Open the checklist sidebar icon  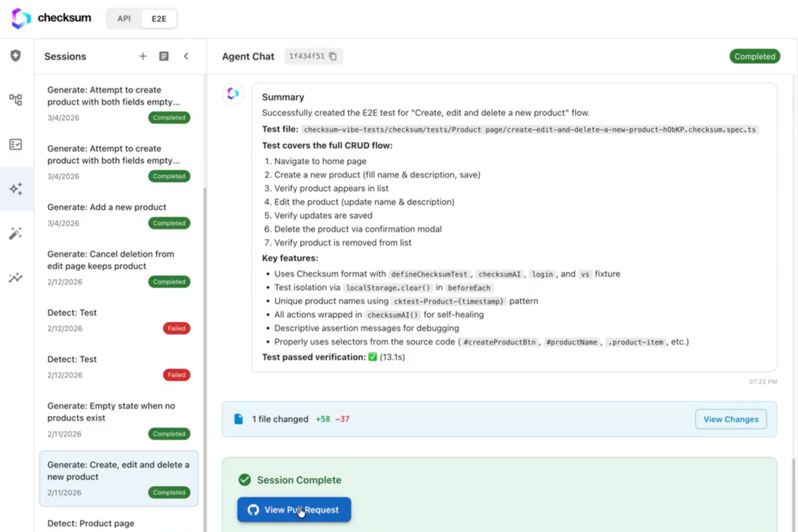16,144
